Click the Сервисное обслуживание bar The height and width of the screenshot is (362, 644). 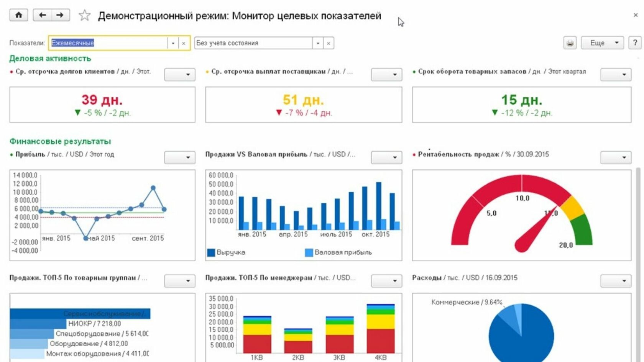coord(80,314)
